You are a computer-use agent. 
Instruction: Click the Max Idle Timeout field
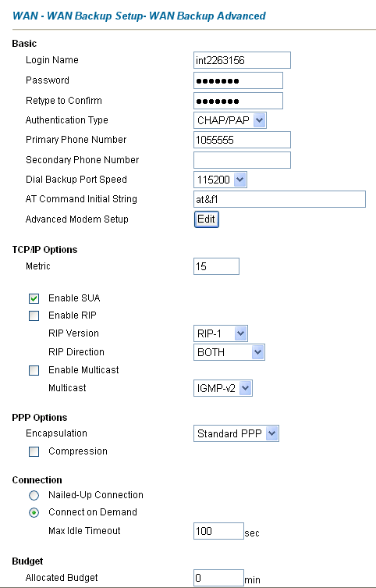[x=218, y=531]
